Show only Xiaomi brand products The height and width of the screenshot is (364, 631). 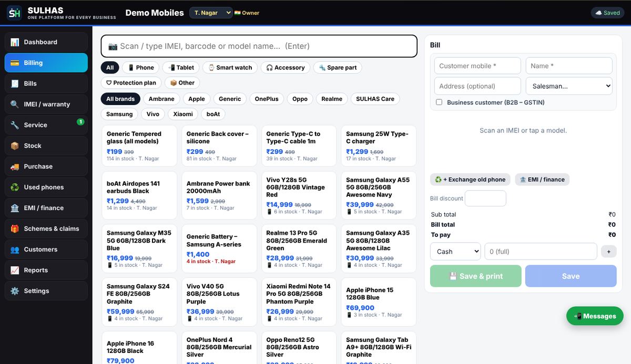[x=183, y=114]
